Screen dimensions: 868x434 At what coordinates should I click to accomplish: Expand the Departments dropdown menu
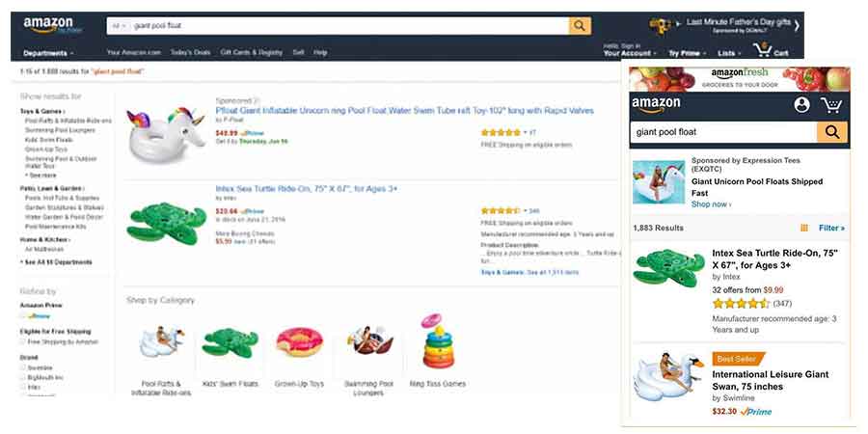(x=50, y=53)
